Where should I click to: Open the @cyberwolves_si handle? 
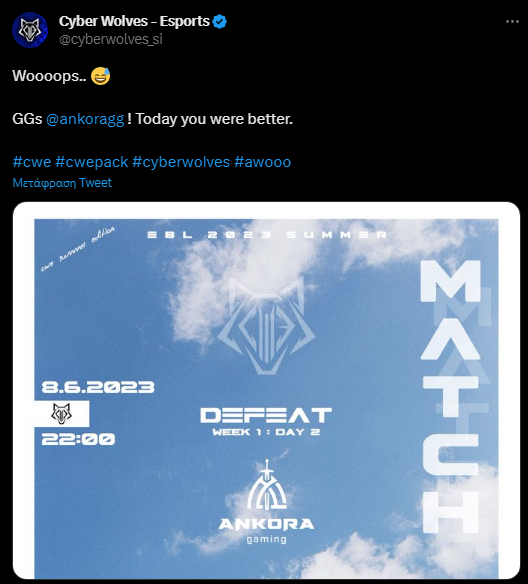[x=111, y=39]
